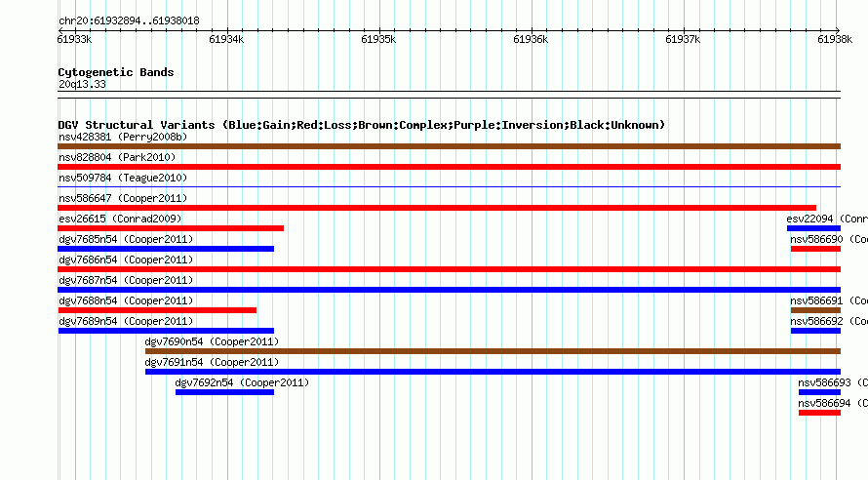
Task: Select the esv22094 blue bar
Action: click(813, 228)
